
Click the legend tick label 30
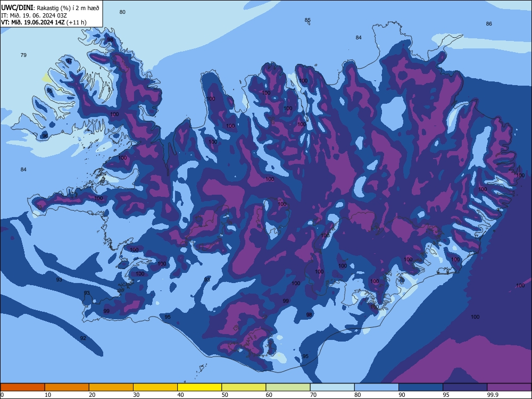[136, 395]
